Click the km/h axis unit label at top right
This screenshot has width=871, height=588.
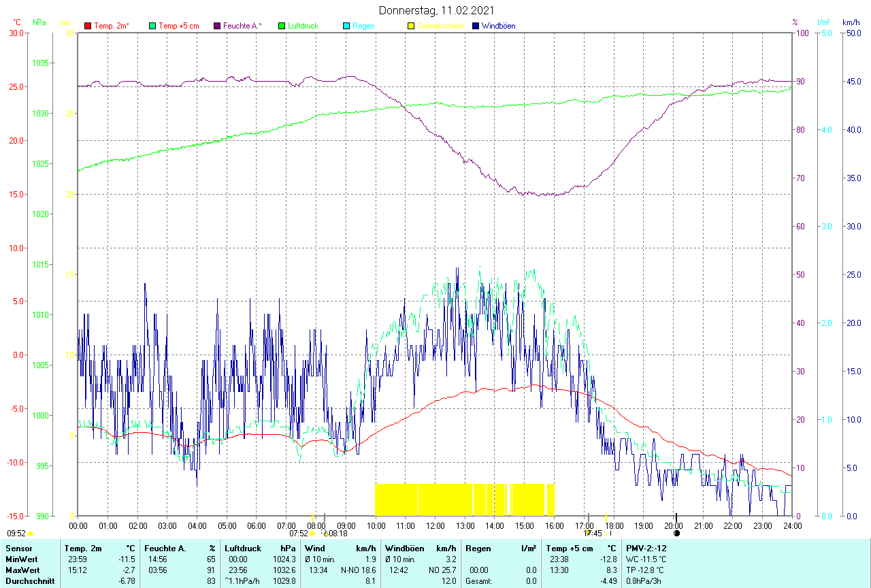click(x=851, y=22)
